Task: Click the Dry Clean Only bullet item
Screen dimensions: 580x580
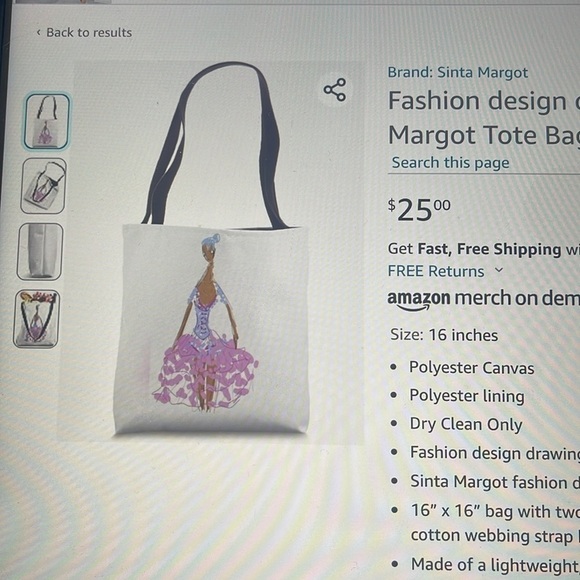Action: point(466,424)
